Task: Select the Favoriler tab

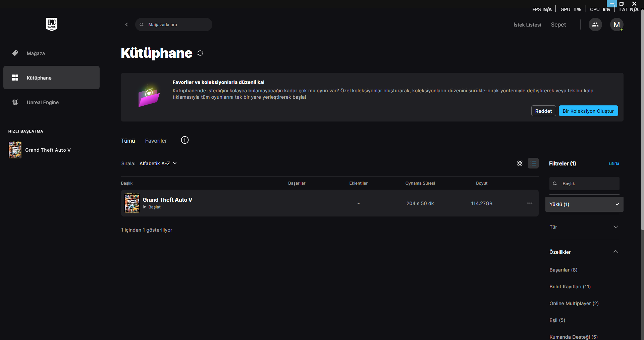Action: tap(156, 141)
